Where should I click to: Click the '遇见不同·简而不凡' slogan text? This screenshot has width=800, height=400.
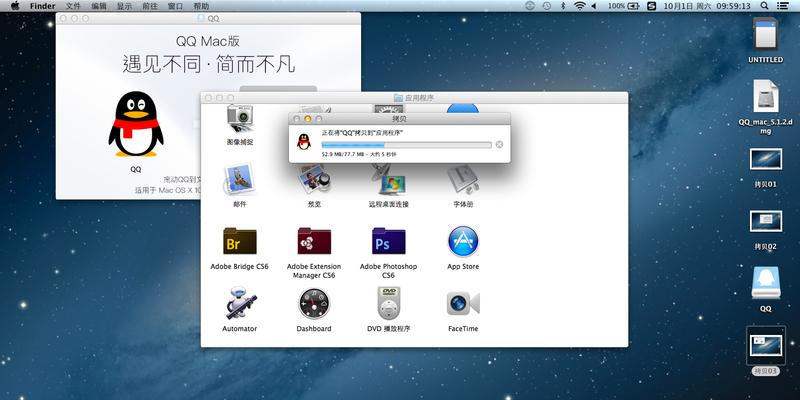click(x=208, y=65)
